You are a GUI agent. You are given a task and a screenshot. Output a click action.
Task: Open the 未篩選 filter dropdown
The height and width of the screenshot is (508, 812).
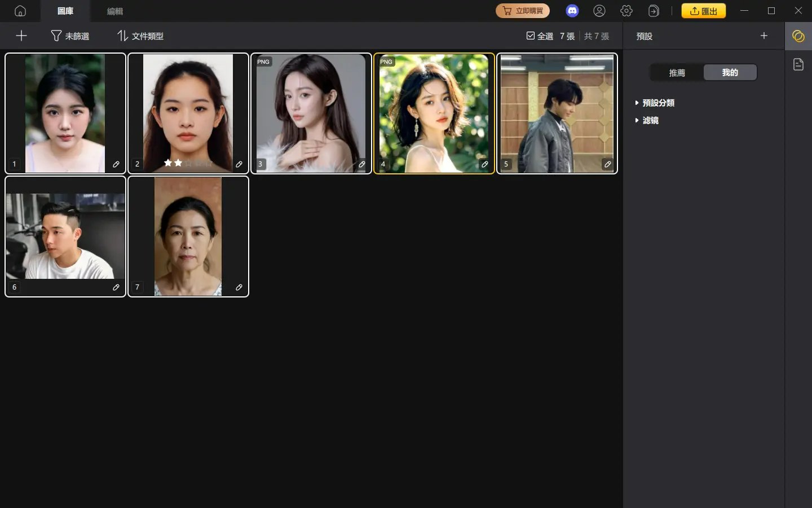(x=70, y=36)
